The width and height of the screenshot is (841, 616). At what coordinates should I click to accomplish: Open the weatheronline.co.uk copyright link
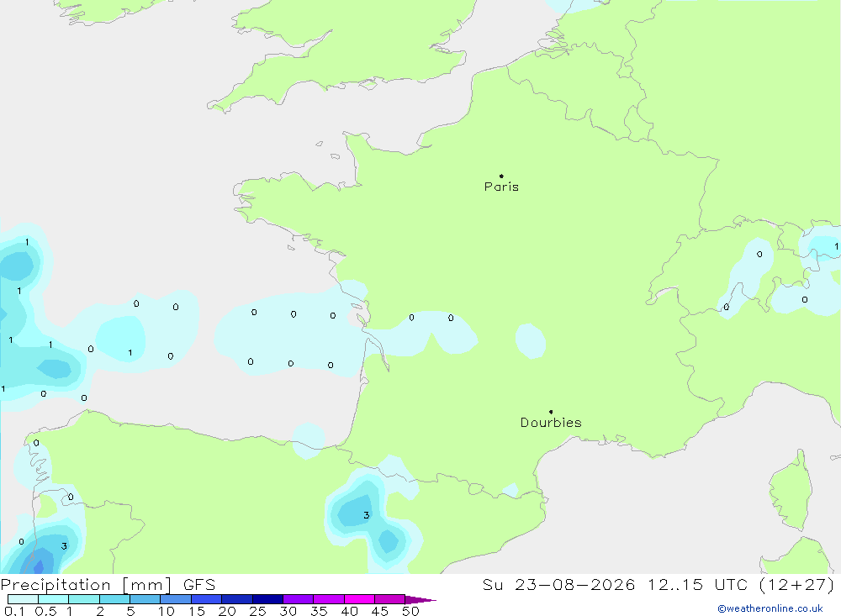click(770, 608)
